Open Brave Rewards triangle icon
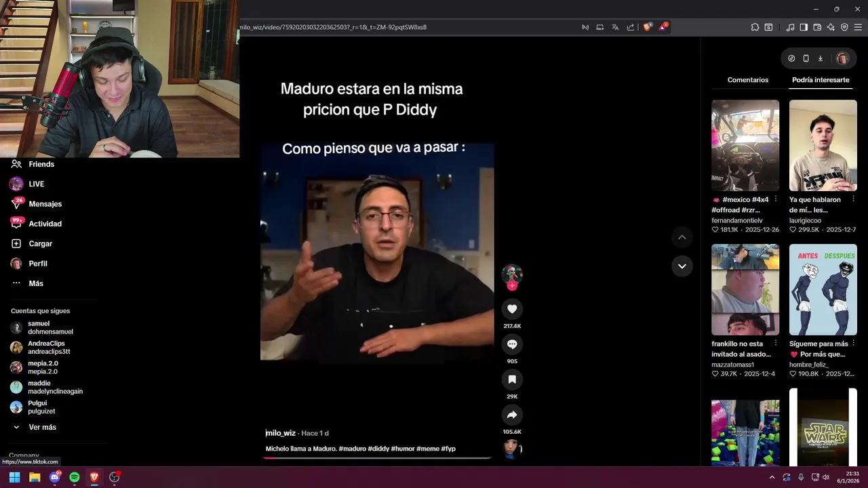This screenshot has height=488, width=868. click(x=663, y=27)
